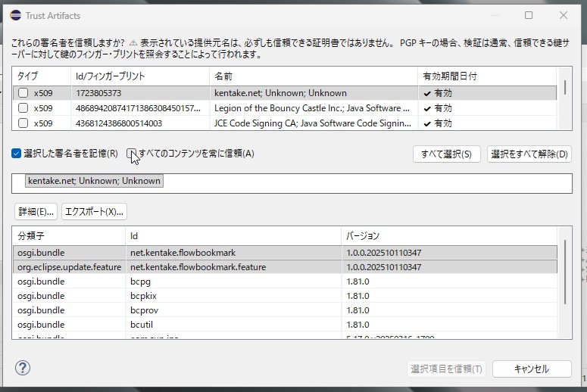Viewport: 587px width, 392px height.
Task: Enable すべてのコンテンツを常に信頼 checkbox
Action: pyautogui.click(x=132, y=154)
